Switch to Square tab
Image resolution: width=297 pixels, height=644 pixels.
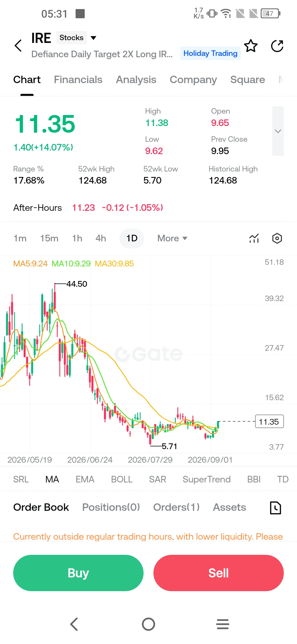click(x=248, y=80)
